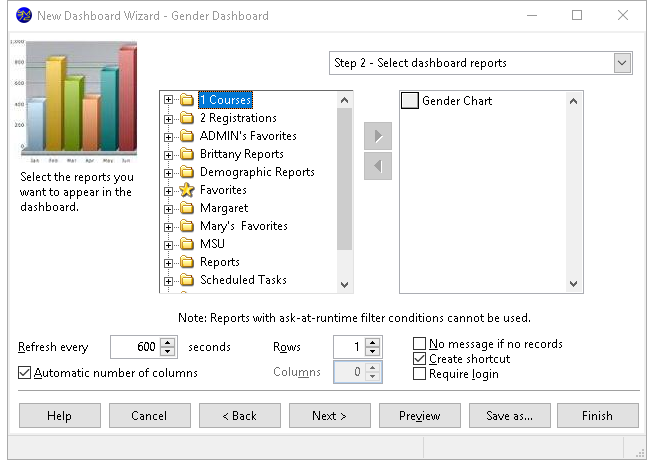The height and width of the screenshot is (467, 654).
Task: Click the Rows number input field
Action: (349, 347)
